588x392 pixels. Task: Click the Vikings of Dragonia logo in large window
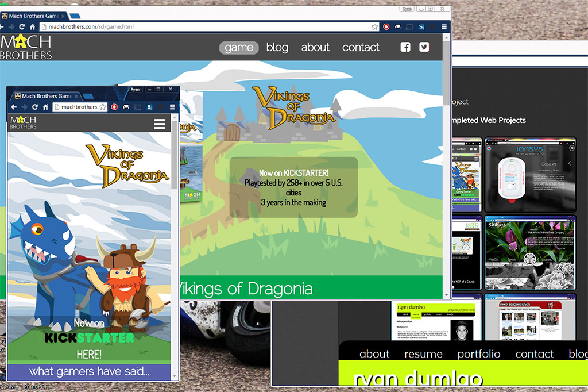[293, 107]
